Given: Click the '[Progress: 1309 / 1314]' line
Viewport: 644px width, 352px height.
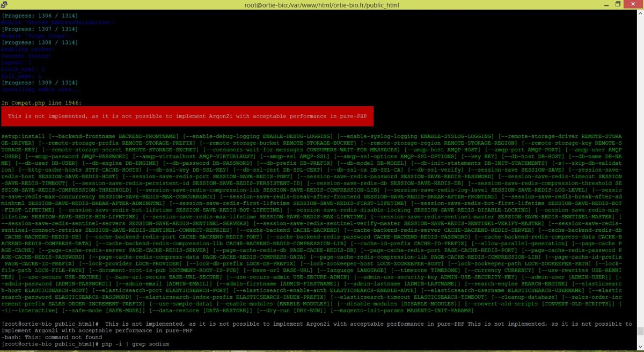Looking at the screenshot, I should tap(40, 83).
